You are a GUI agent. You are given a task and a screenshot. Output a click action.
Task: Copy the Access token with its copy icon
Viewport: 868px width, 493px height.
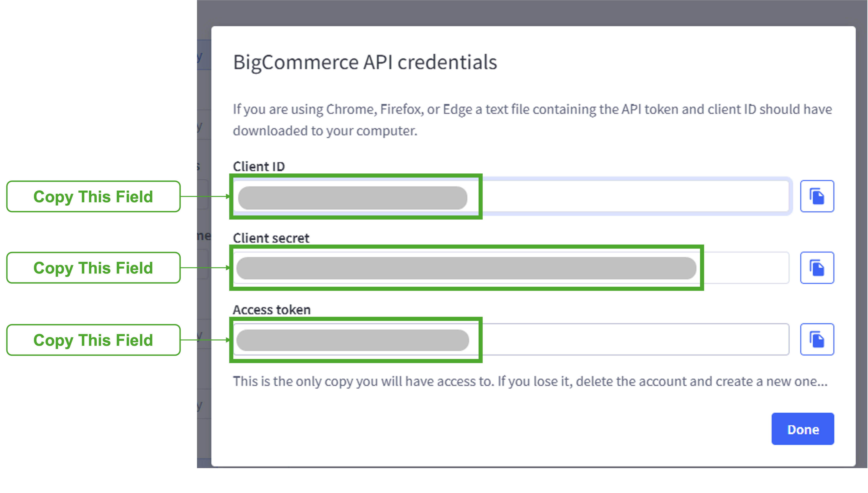click(x=816, y=339)
